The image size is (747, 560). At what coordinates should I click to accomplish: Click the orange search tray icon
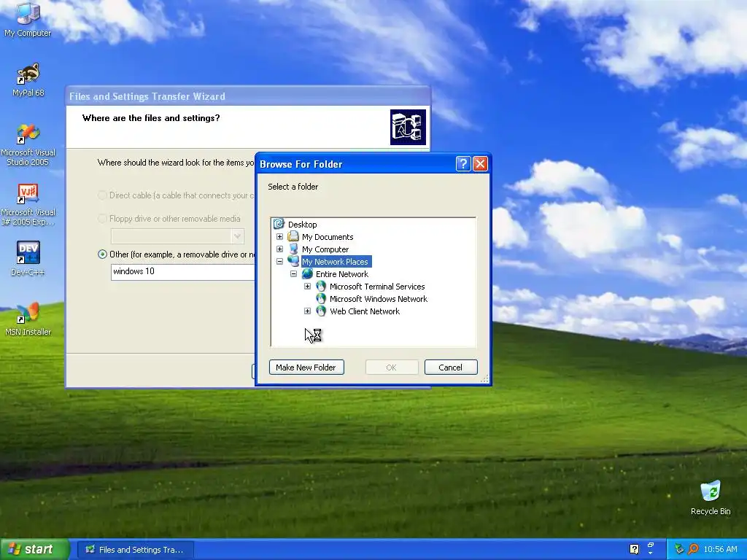[694, 549]
